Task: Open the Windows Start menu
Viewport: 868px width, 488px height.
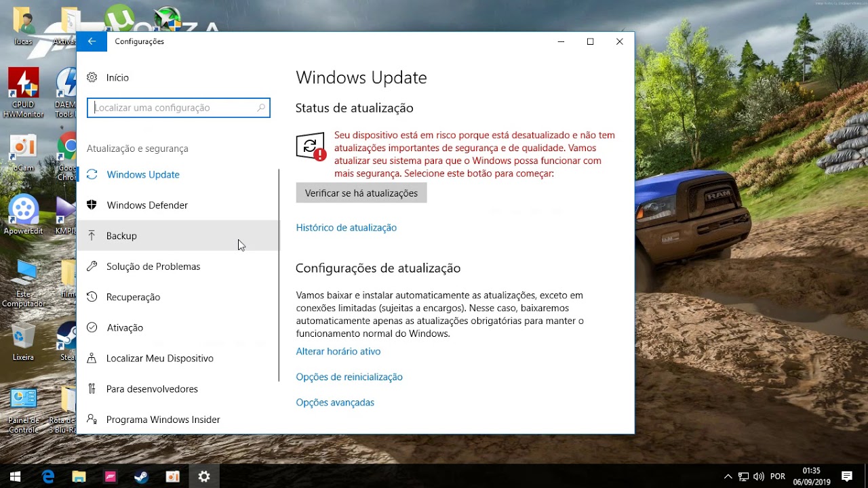Action: 16,476
